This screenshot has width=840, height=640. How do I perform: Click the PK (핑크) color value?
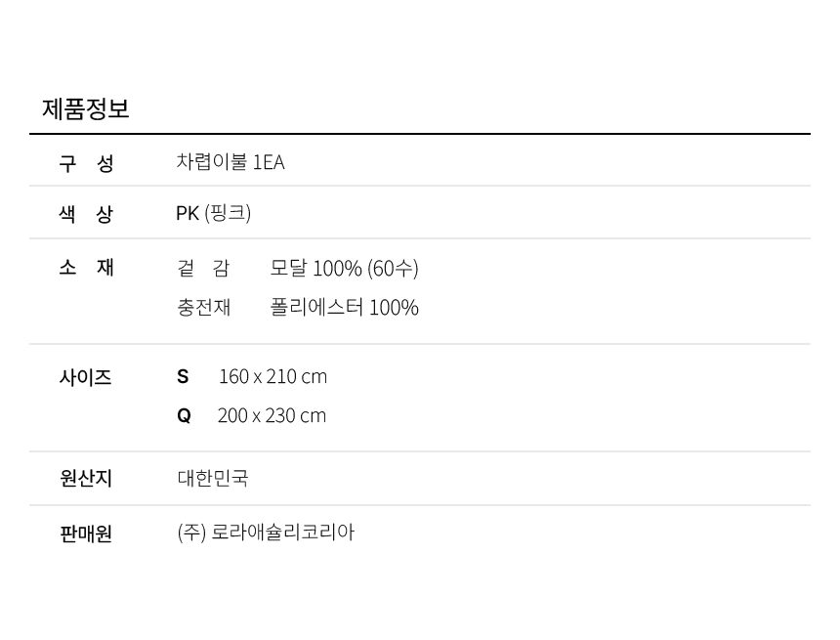213,213
